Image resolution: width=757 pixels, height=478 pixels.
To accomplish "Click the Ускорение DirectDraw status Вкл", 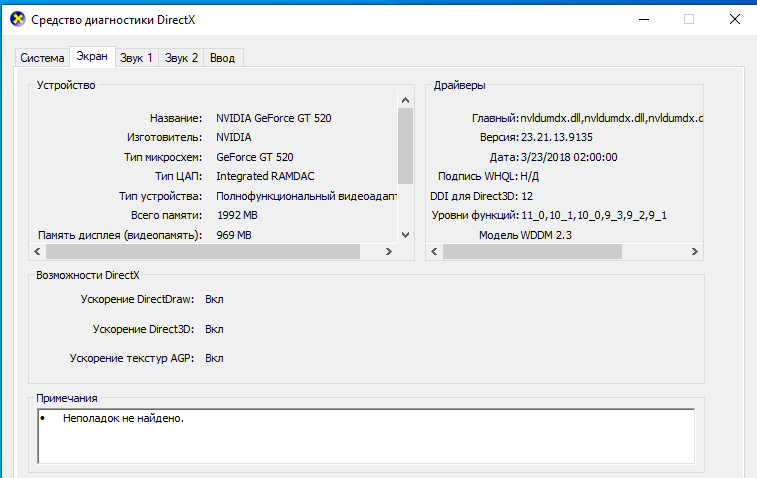I will pos(214,299).
